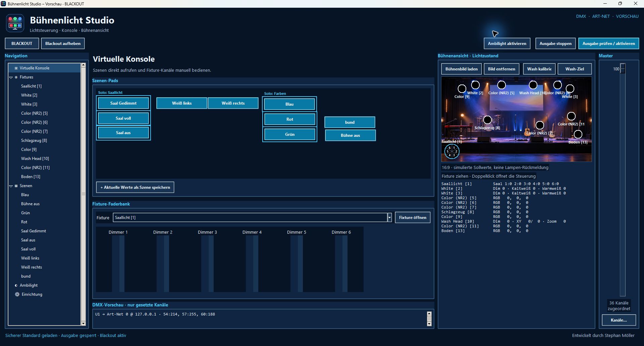
Task: Select the Wash Head [10] stage marker
Action: pos(533,85)
